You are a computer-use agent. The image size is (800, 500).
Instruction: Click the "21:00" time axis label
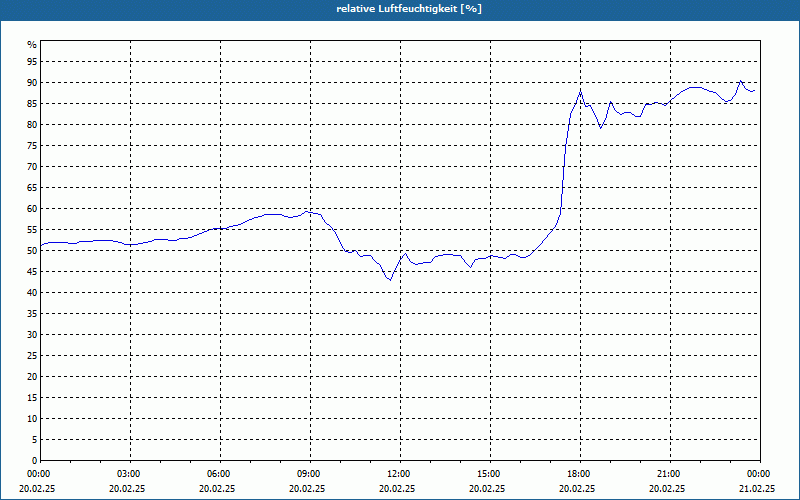(670, 474)
